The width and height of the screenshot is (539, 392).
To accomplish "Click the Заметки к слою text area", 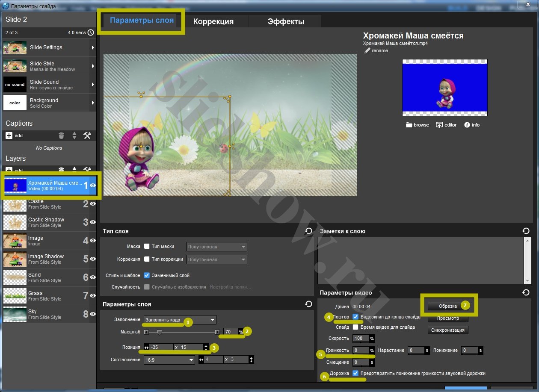I will 421,260.
